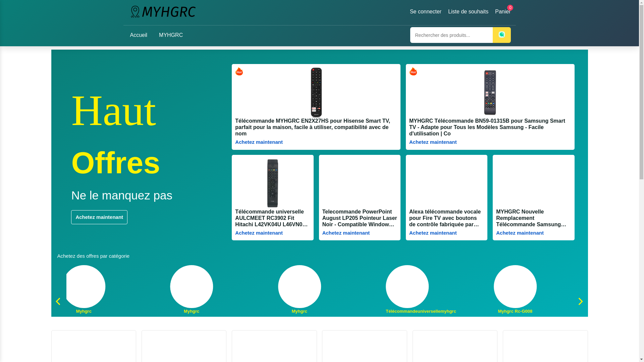Open the Hisense EN2X27HS remote image
Viewport: 644px width, 362px height.
[316, 92]
